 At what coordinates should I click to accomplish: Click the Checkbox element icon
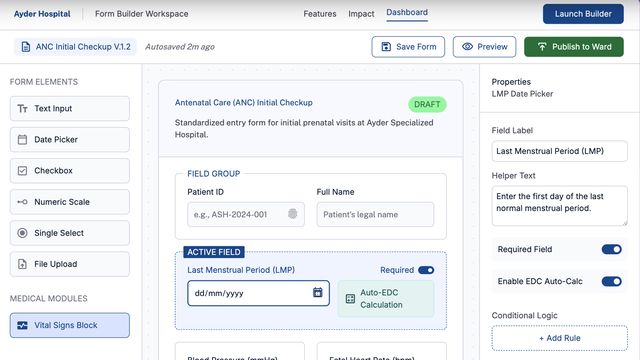(x=22, y=171)
